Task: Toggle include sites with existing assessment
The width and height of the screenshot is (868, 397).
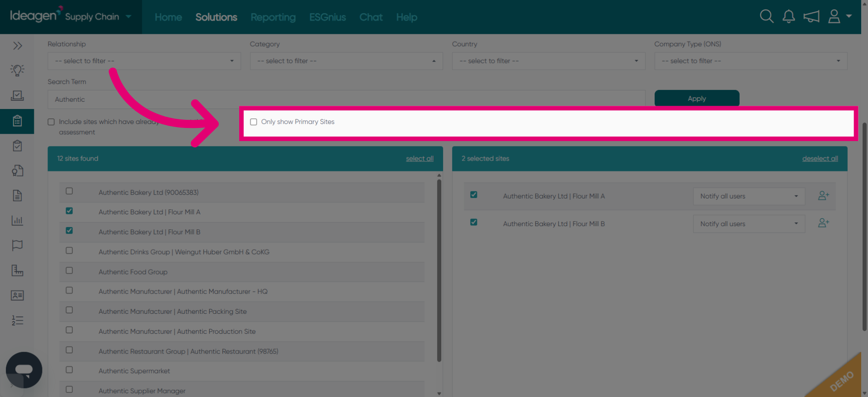Action: (51, 122)
